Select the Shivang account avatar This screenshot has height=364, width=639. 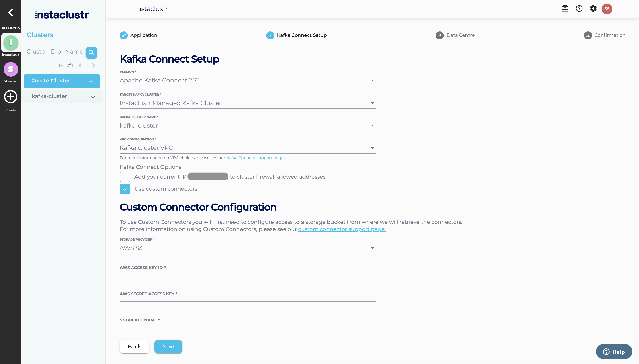(x=10, y=69)
